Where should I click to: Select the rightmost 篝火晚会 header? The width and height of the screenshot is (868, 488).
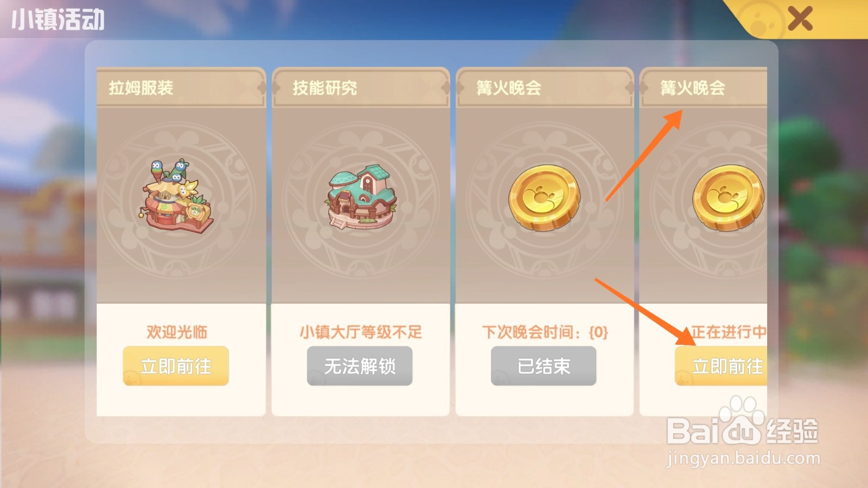[x=703, y=87]
